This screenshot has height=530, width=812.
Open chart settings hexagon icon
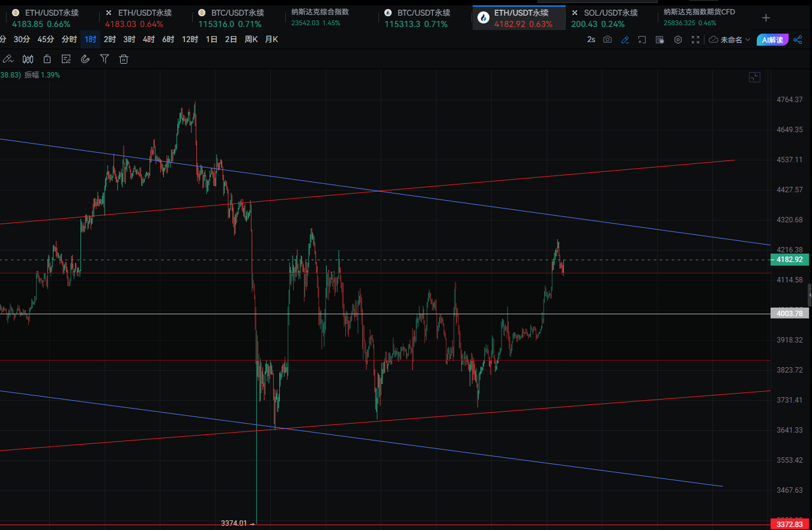pos(678,40)
